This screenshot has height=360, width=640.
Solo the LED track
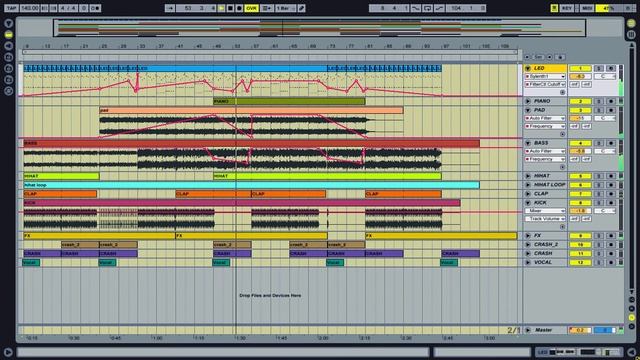click(599, 68)
